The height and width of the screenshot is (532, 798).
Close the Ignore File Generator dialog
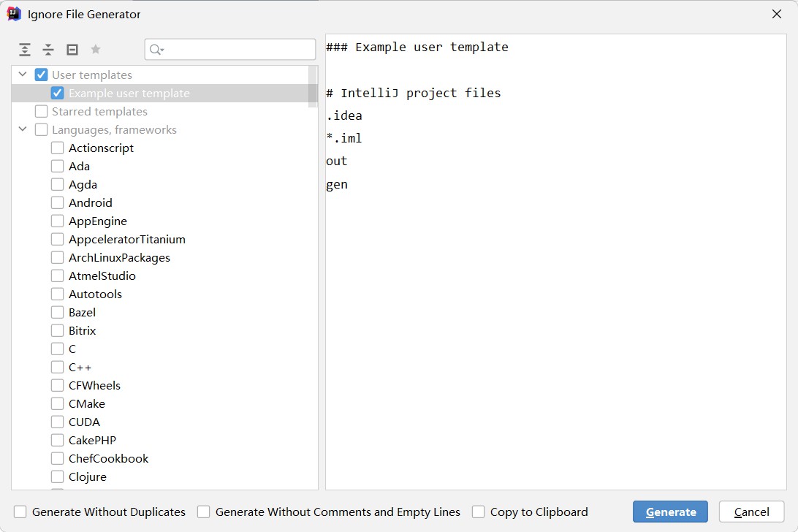[777, 14]
